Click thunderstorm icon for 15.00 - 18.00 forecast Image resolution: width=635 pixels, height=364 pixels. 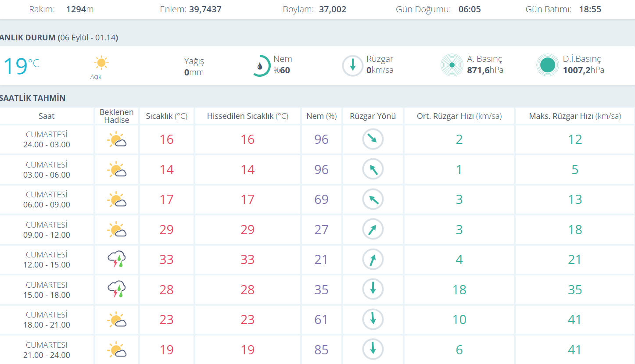pyautogui.click(x=117, y=289)
